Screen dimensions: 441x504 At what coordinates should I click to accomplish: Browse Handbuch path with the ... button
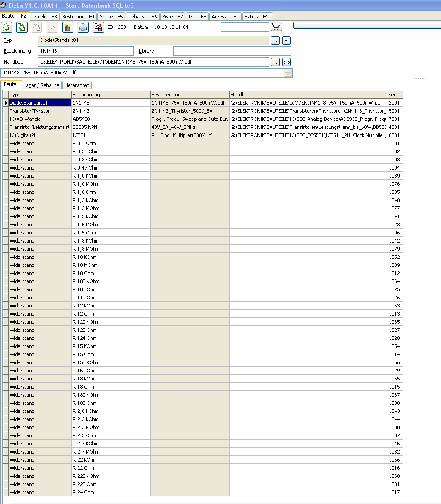tap(275, 62)
